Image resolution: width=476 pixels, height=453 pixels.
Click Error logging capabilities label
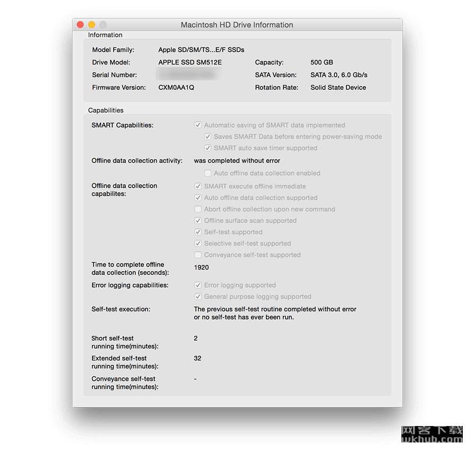[x=130, y=285]
